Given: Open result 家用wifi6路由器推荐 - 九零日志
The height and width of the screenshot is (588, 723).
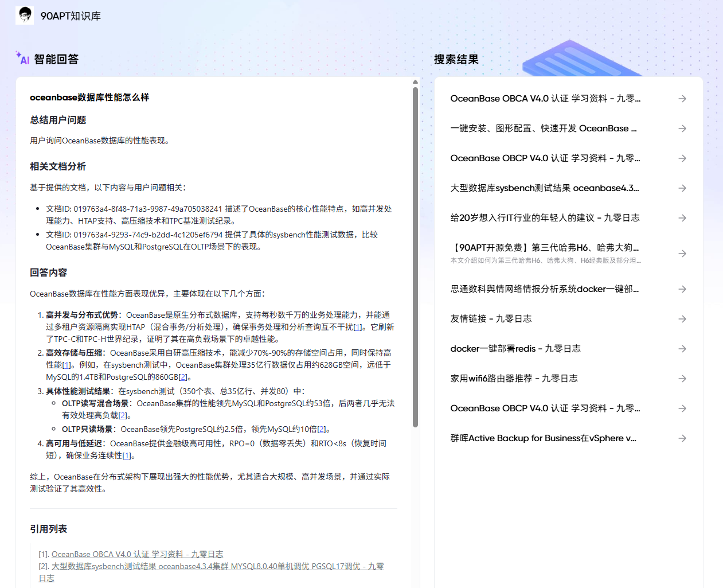Looking at the screenshot, I should click(514, 379).
